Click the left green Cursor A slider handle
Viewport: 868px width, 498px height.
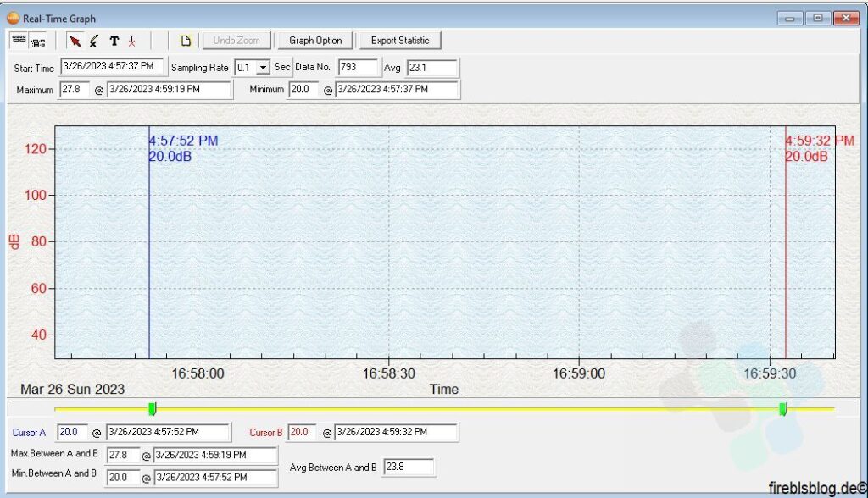[x=153, y=409]
